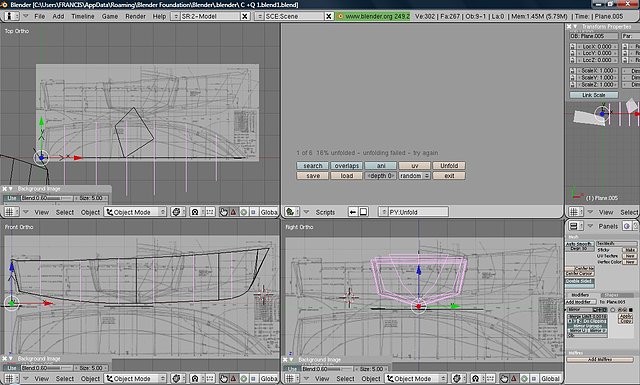The width and height of the screenshot is (640, 385).
Task: Click the OB: Plane.005 name field
Action: 594,36
